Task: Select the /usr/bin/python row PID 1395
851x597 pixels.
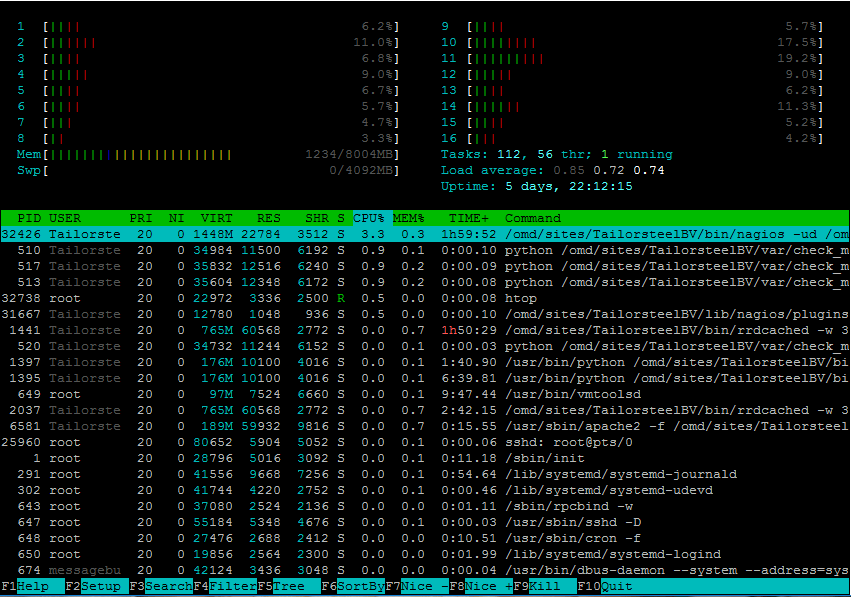Action: (x=425, y=378)
